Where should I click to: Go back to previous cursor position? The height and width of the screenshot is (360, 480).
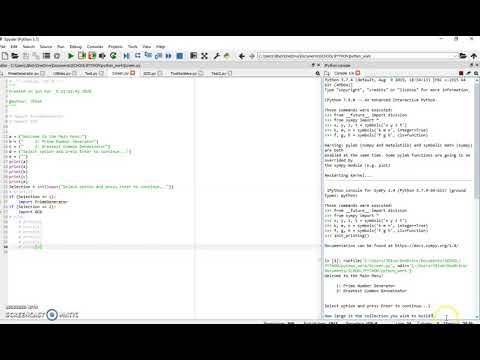(242, 56)
